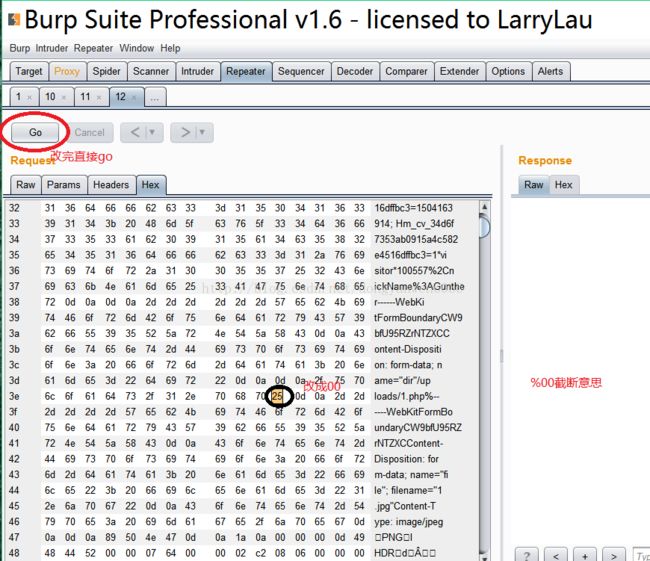Screen dimensions: 650x561
Task: Click the response search '+' button
Action: click(x=585, y=555)
